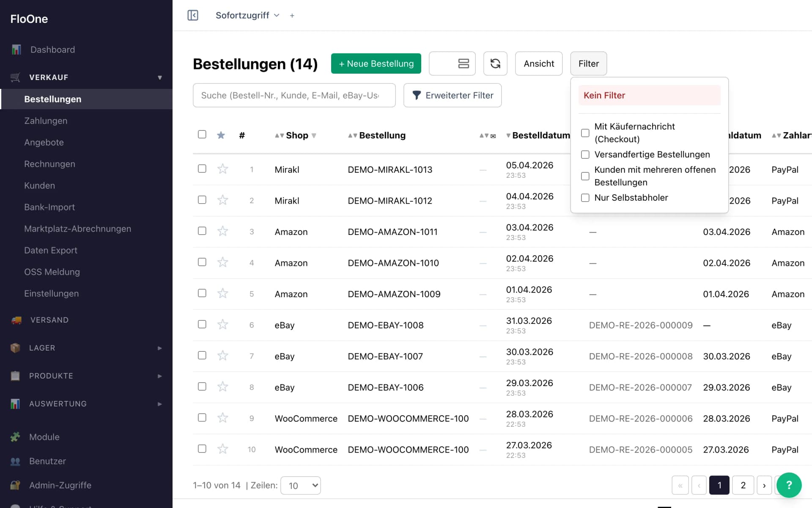This screenshot has height=508, width=812.
Task: Add a quick access tab with plus icon
Action: tap(292, 16)
